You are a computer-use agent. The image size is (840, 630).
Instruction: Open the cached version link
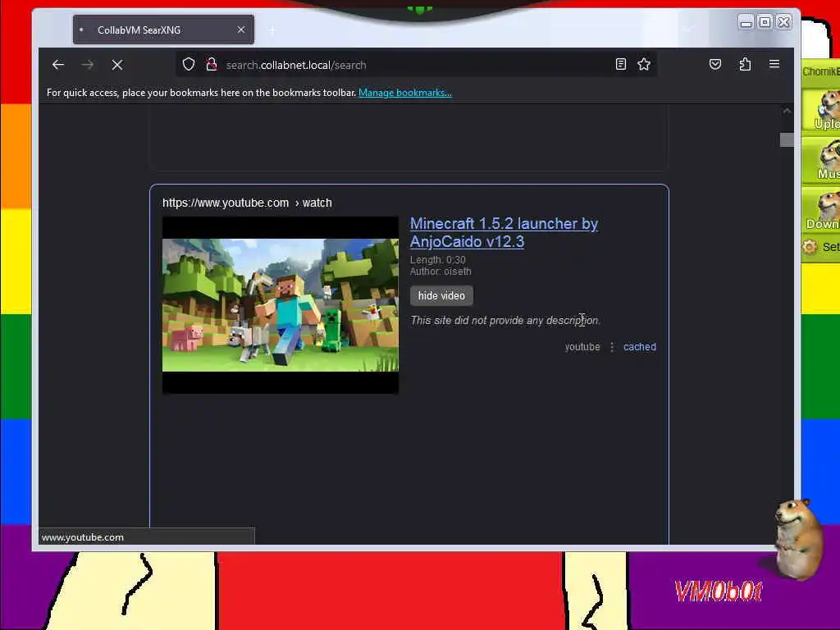640,347
